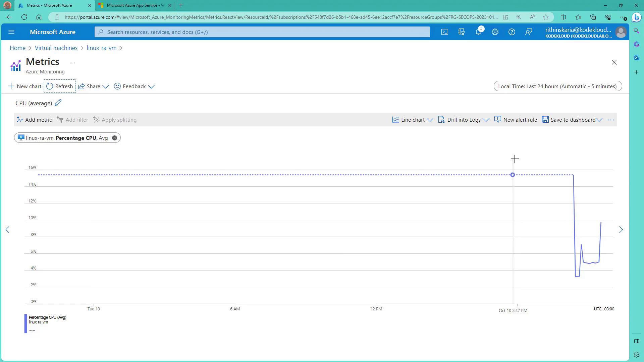Open the notifications bell icon

(478, 32)
